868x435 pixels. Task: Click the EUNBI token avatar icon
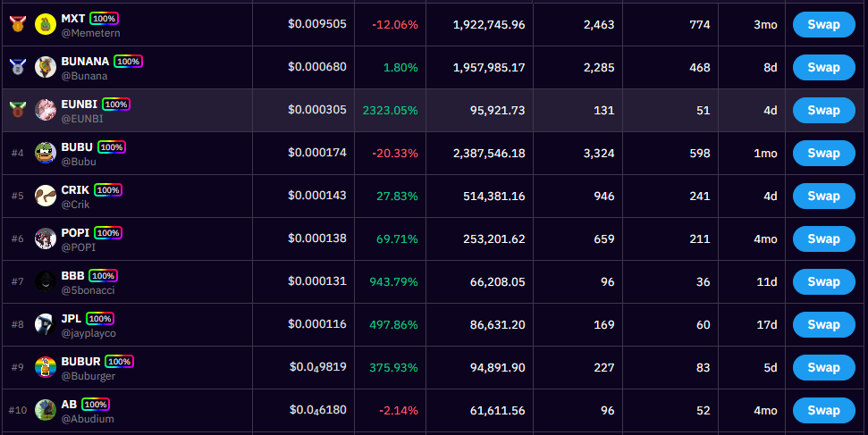(x=46, y=111)
